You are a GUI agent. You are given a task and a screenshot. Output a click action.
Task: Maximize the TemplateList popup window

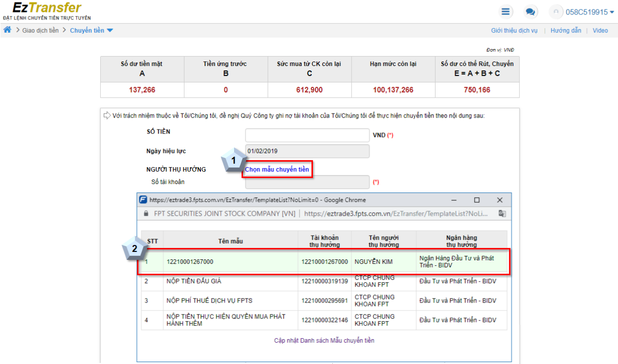click(x=477, y=200)
